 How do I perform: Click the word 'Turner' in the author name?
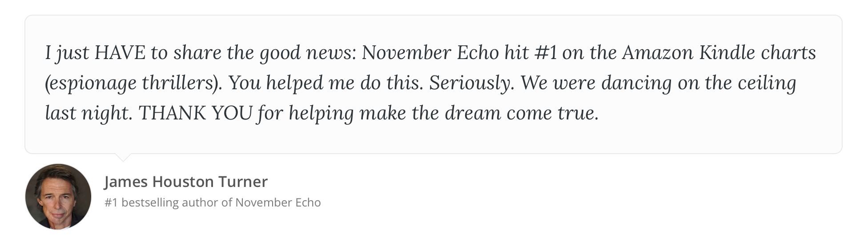pos(243,182)
